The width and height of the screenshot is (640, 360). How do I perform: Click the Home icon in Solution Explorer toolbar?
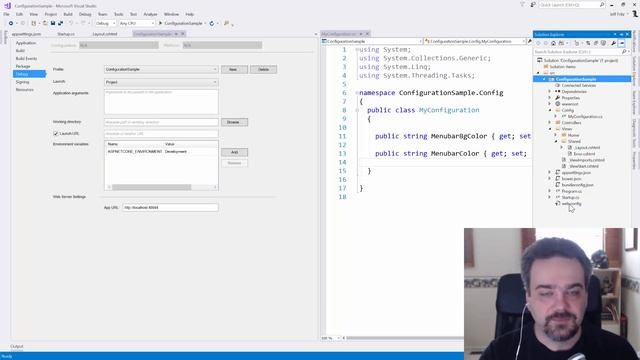[x=553, y=43]
